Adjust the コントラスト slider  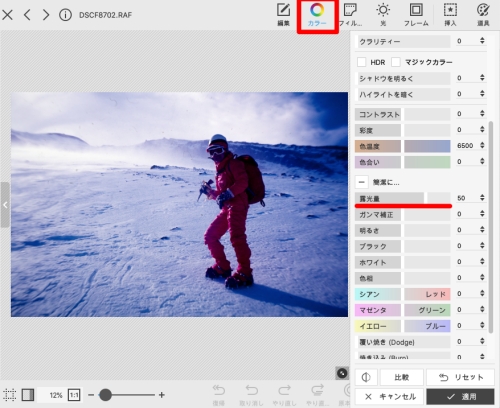click(403, 114)
